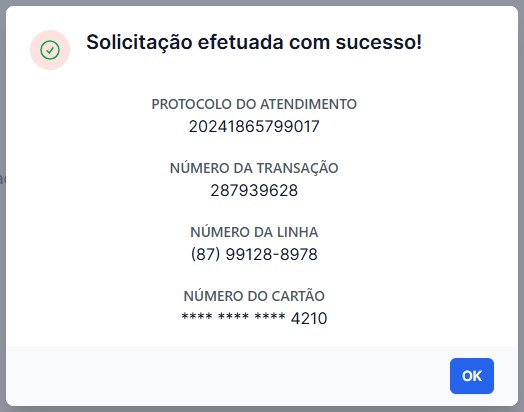Select protocol number 20241865799017

(x=254, y=126)
